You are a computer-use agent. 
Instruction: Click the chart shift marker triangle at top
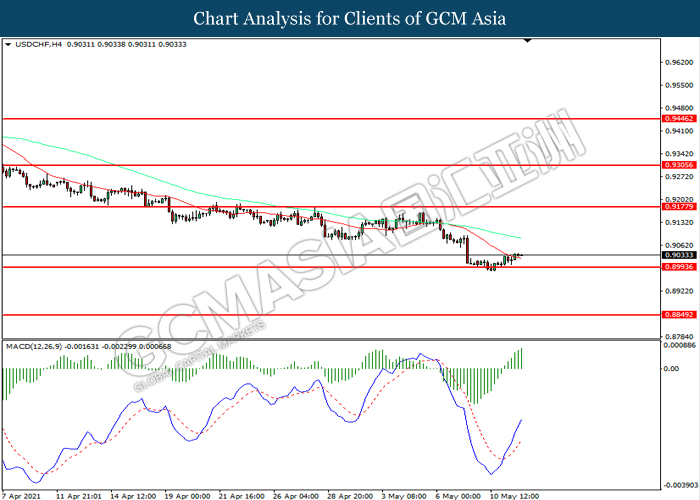[x=528, y=41]
